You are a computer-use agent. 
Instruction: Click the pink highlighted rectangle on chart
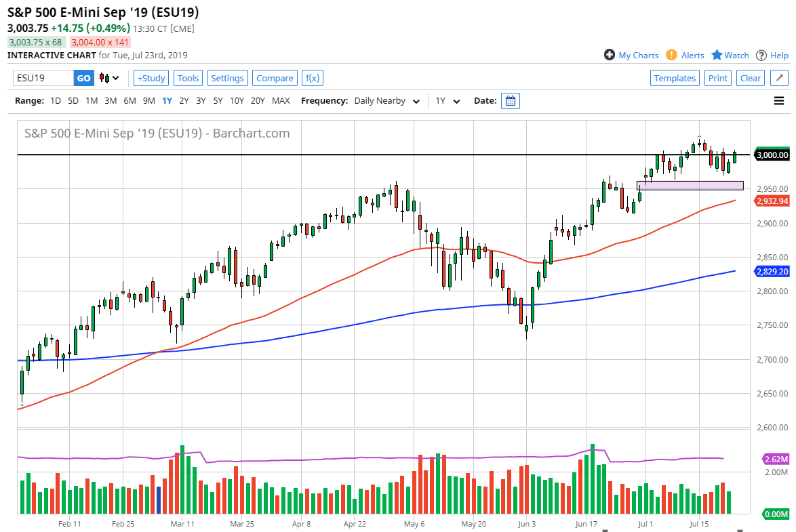(x=690, y=185)
